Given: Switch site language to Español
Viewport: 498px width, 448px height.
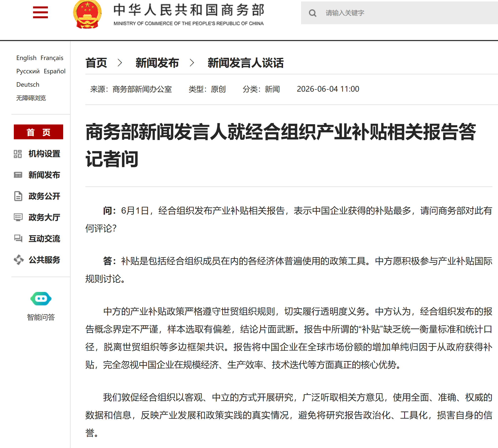Looking at the screenshot, I should click(x=55, y=71).
